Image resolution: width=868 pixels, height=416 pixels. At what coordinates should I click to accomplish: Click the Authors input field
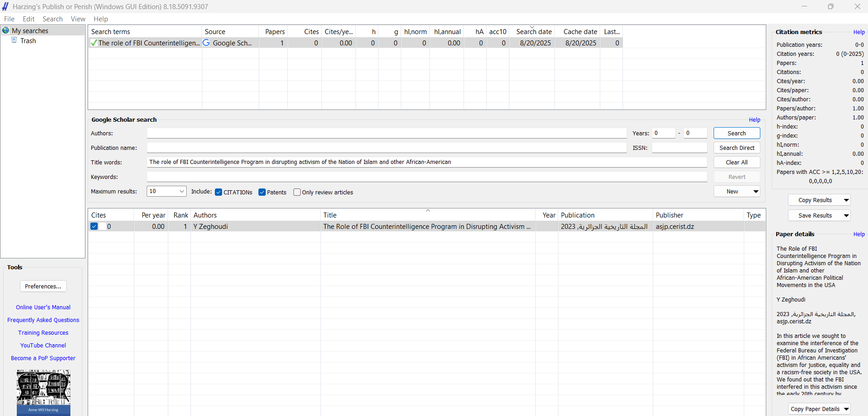(386, 133)
